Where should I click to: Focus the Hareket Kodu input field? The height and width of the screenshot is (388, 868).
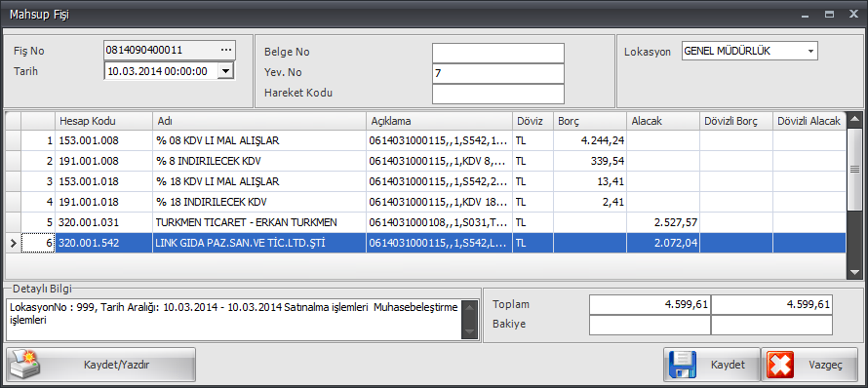497,94
